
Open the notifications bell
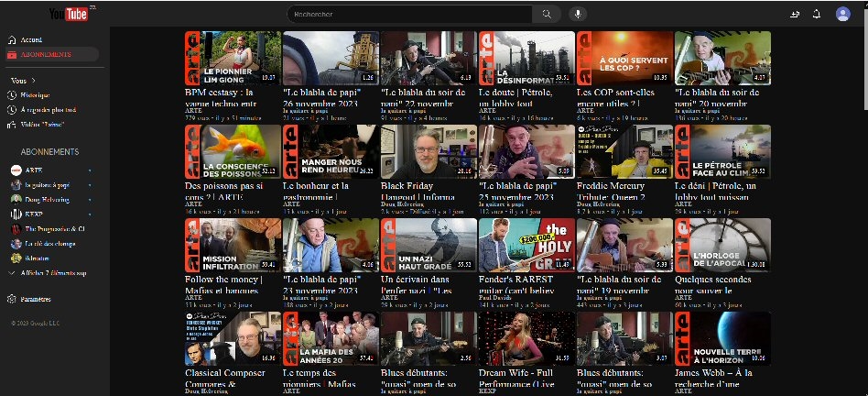817,15
